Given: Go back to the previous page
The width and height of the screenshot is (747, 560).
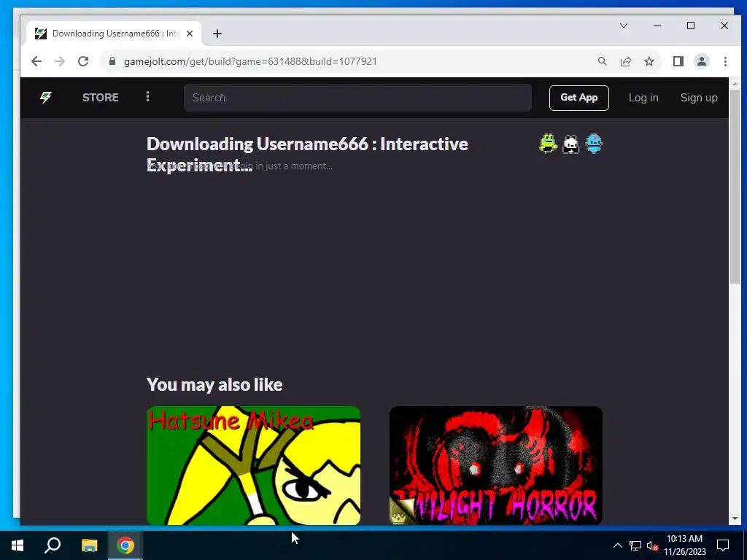Looking at the screenshot, I should (x=36, y=61).
